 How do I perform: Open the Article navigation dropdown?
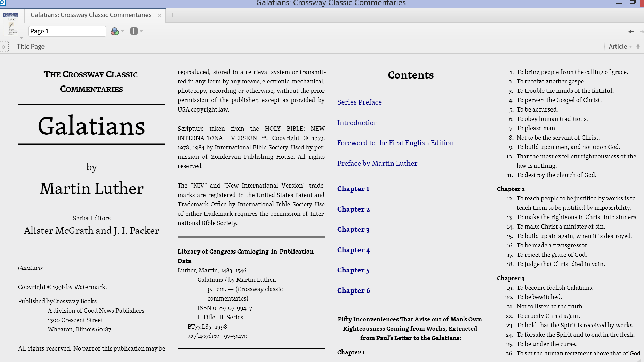pos(620,46)
